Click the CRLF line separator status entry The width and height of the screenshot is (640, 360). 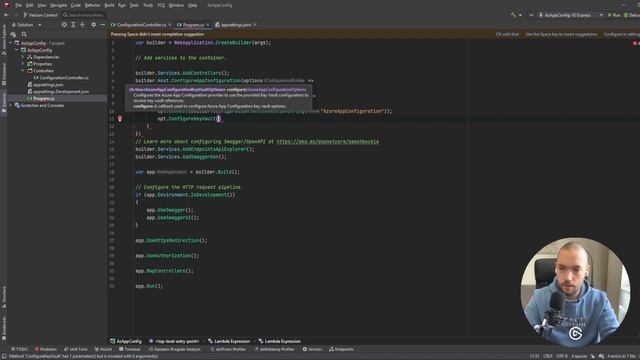pyautogui.click(x=548, y=356)
